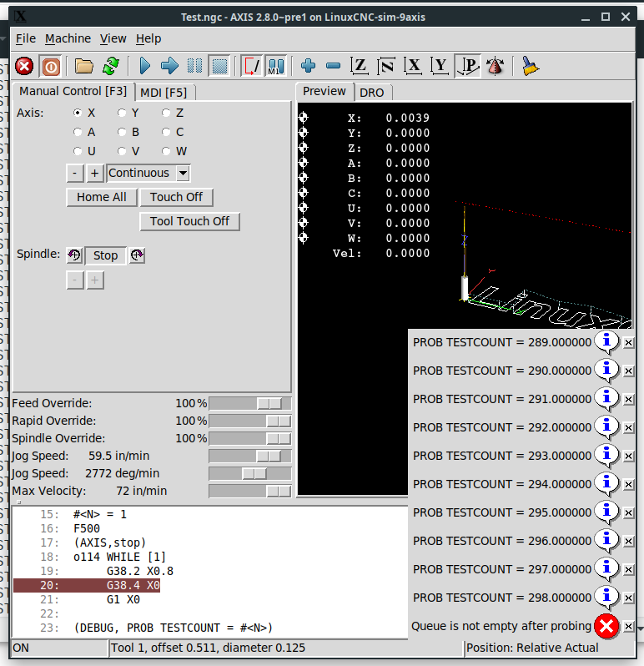Select Z axis radio button

[x=166, y=113]
